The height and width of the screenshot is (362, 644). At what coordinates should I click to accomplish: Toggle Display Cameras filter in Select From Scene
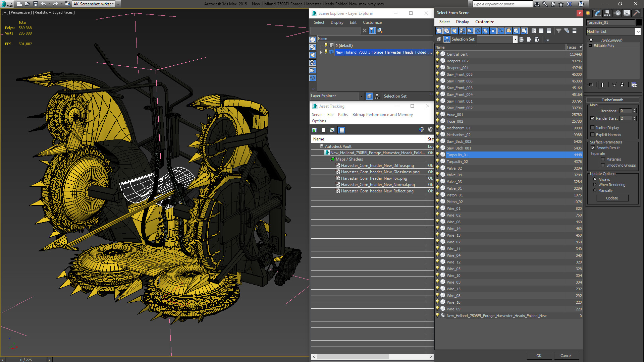pos(462,31)
